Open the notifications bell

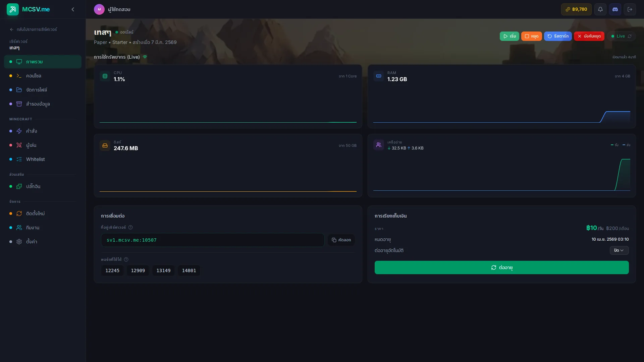coord(600,9)
